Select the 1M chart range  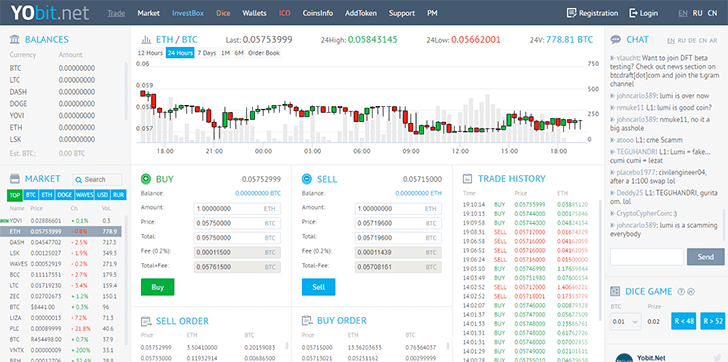click(x=225, y=53)
